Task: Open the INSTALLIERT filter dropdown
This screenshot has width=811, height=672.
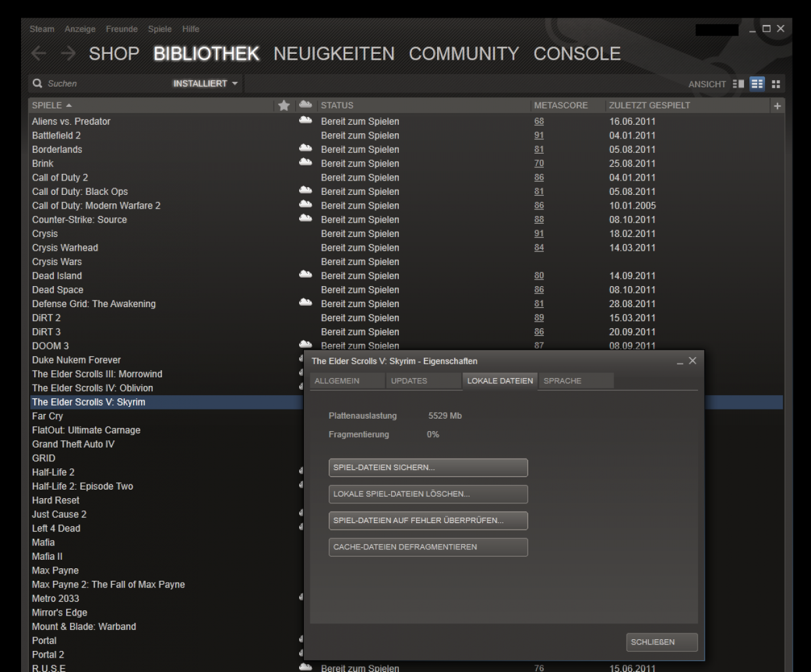Action: (205, 83)
